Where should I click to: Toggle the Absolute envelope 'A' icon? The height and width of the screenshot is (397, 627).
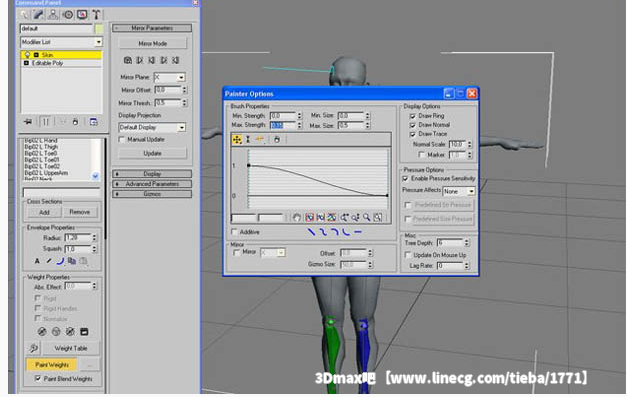pyautogui.click(x=37, y=261)
